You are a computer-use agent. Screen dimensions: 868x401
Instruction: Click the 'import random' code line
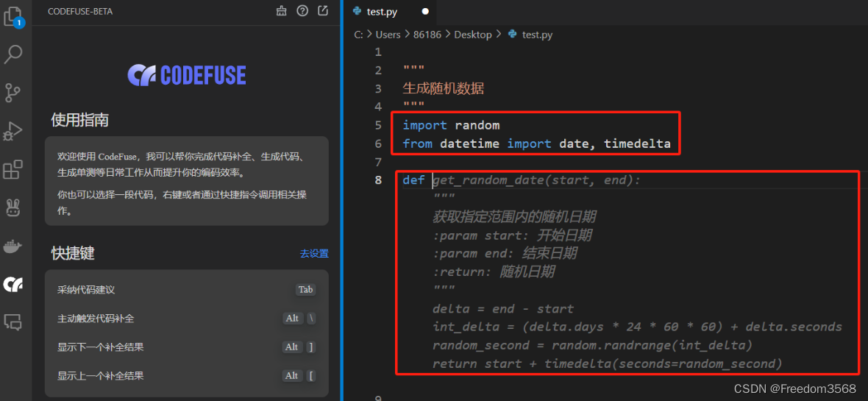pos(451,125)
